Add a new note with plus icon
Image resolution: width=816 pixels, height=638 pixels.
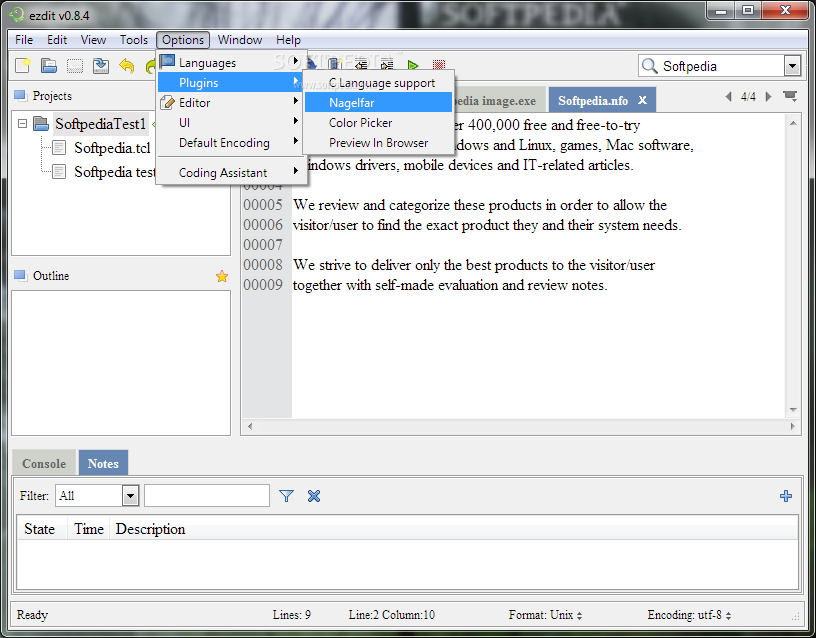click(x=786, y=496)
